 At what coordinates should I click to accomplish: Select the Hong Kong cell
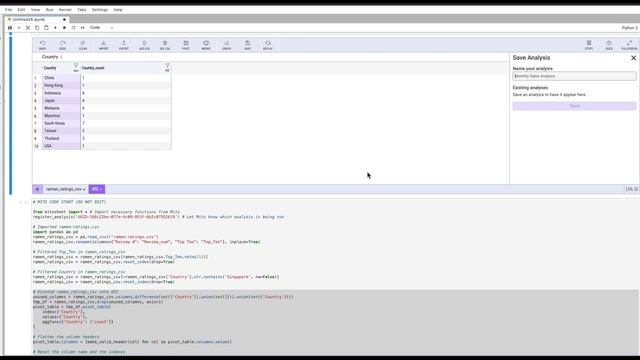point(61,85)
